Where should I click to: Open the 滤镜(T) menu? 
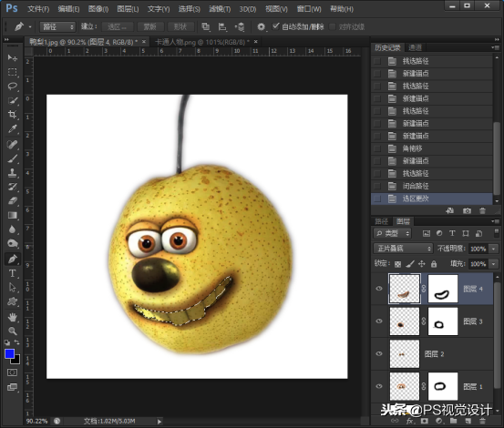tap(220, 9)
